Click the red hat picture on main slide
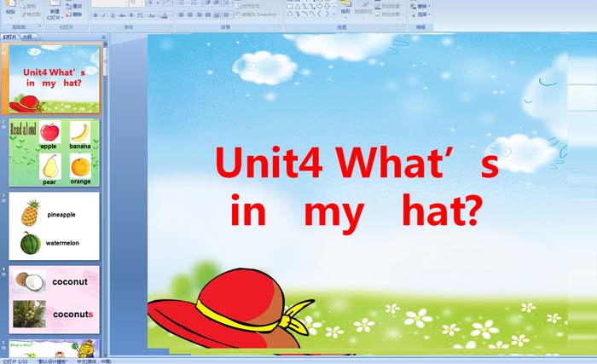This screenshot has width=597, height=364. coord(231,309)
